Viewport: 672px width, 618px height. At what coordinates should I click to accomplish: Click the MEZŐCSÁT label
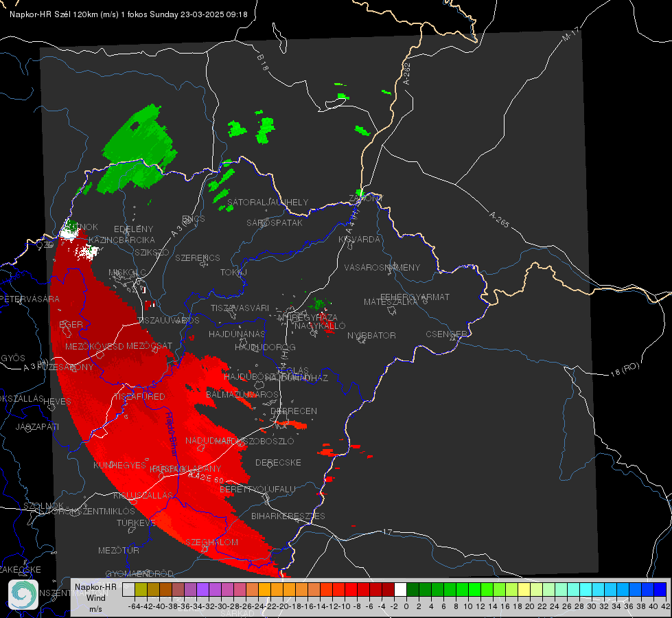coord(149,345)
